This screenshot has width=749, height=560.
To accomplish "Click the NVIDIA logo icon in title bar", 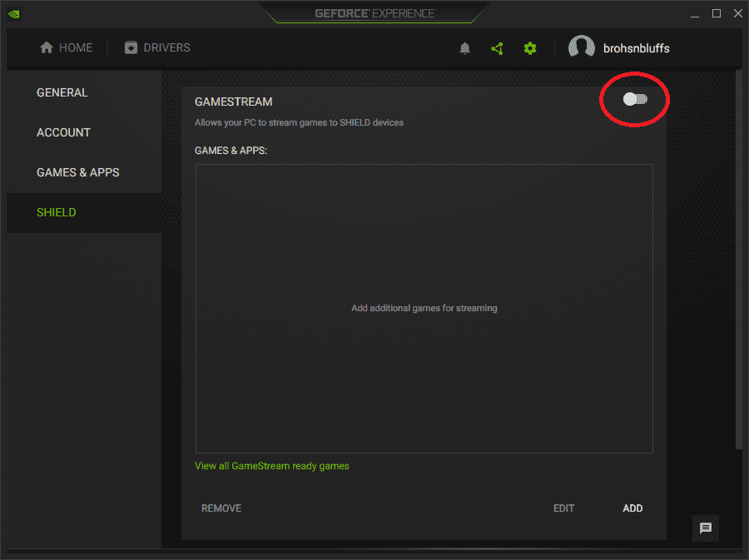I will (x=14, y=14).
